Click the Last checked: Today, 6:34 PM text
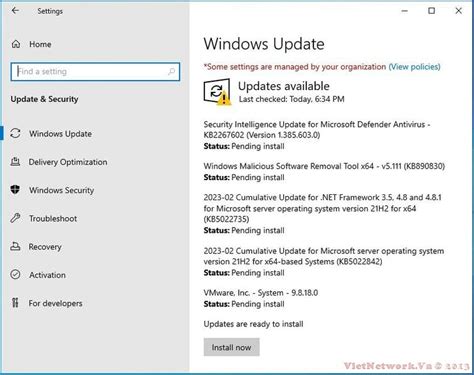 [x=292, y=99]
